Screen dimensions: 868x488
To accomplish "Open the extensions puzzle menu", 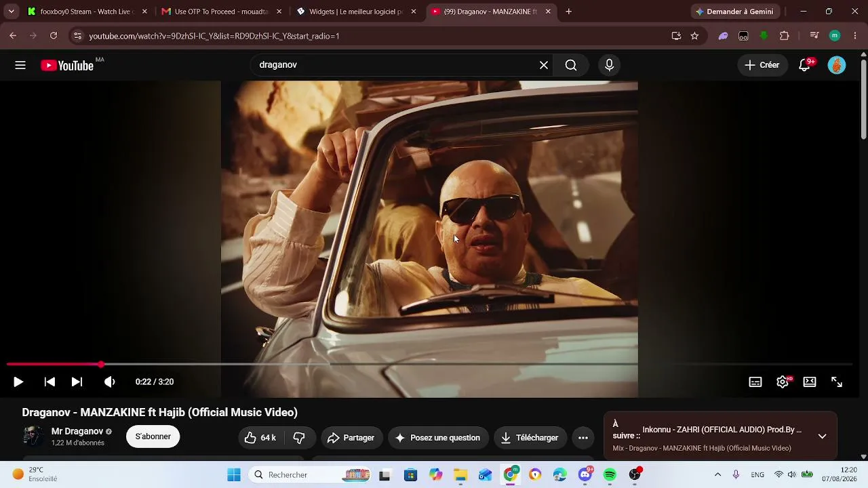I will [785, 36].
